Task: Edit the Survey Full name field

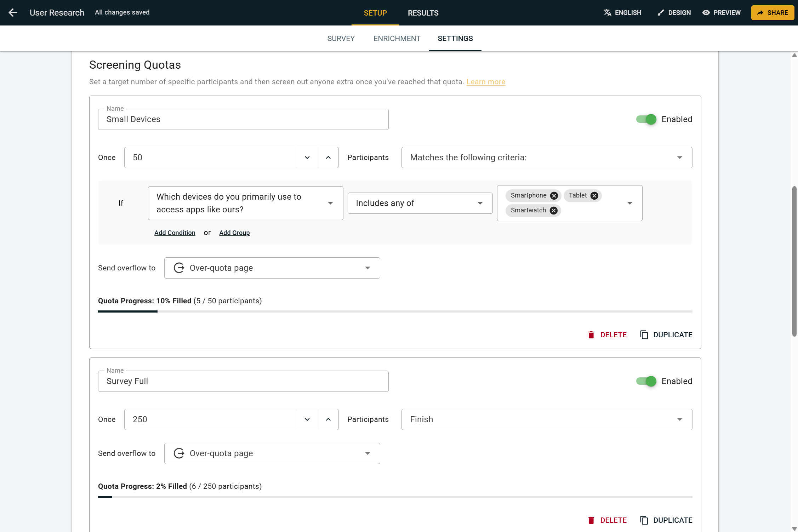Action: (243, 381)
